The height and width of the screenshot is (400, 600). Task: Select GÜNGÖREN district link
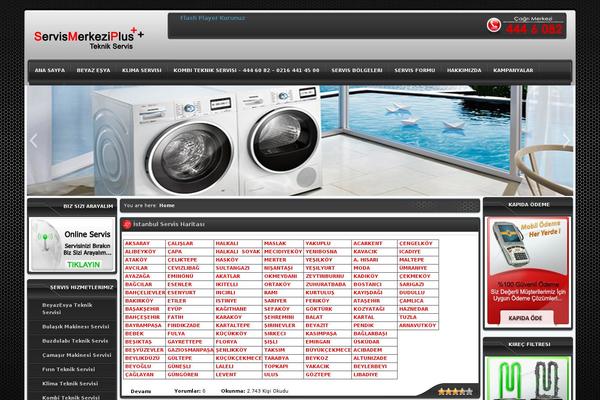[183, 375]
